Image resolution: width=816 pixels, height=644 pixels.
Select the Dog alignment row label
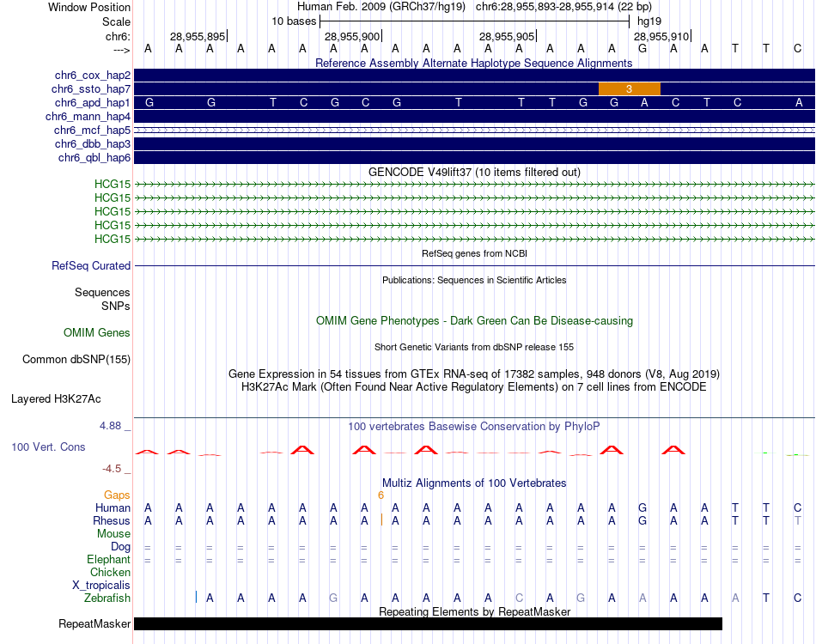(120, 547)
